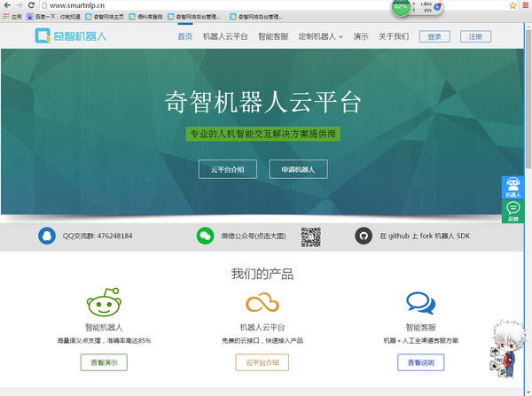Viewport: 532px width, 396px height.
Task: Click the bookmark star icon
Action: [x=512, y=5]
